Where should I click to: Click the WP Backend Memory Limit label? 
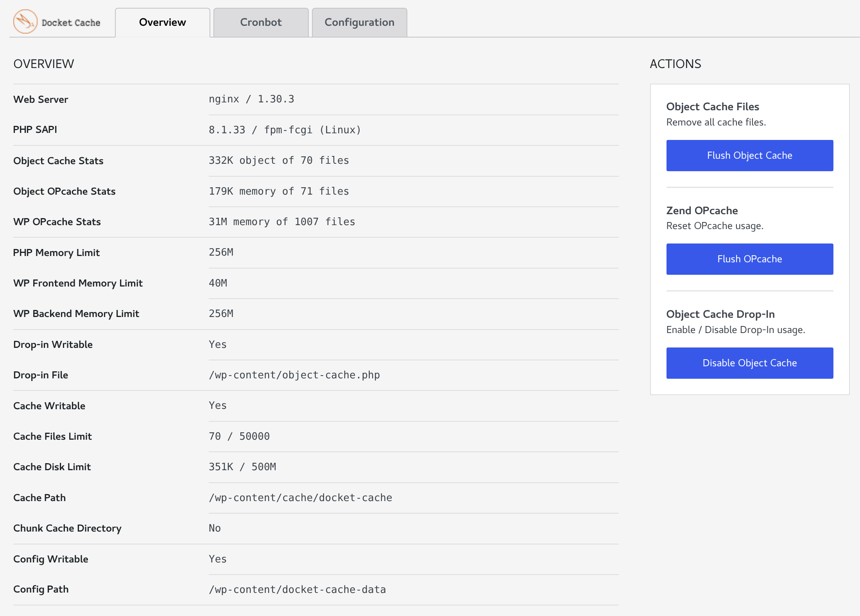[76, 314]
